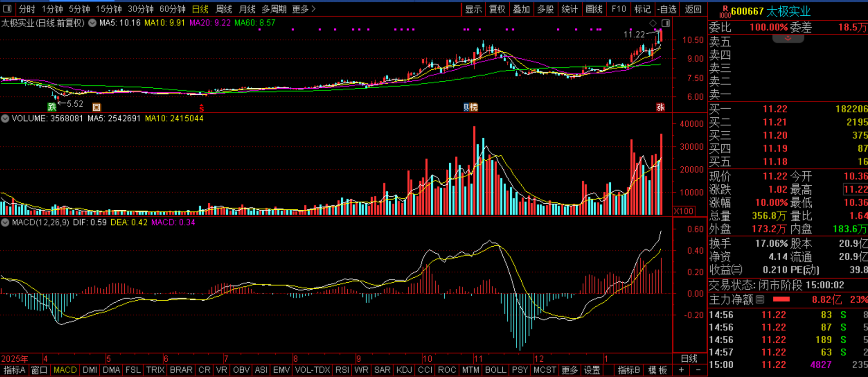Image resolution: width=868 pixels, height=377 pixels.
Task: Select DMI indicator tab
Action: pyautogui.click(x=90, y=370)
